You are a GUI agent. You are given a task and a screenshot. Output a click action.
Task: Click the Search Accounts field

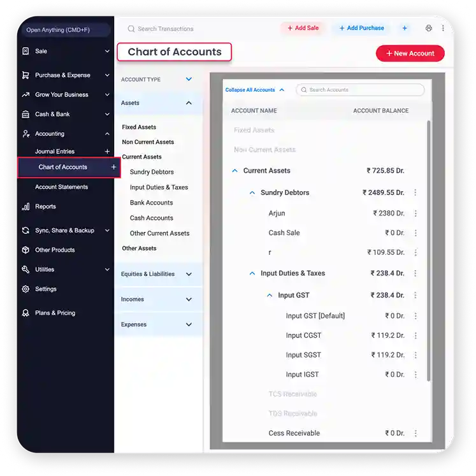coord(360,90)
